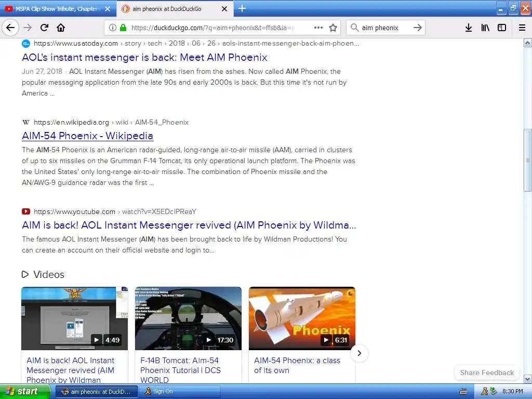Open the 17:30 F-14B Tomcat video thumbnail

[188, 318]
